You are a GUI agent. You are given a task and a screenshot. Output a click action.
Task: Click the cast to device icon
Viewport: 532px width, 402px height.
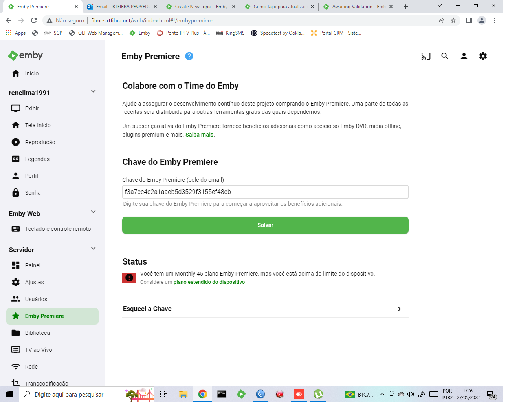tap(426, 56)
